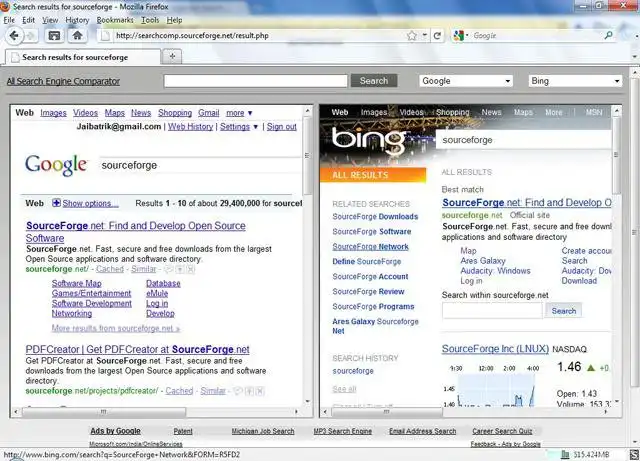Open SourceForge Inc (LNUX) stock link
The height and width of the screenshot is (461, 640).
click(495, 349)
